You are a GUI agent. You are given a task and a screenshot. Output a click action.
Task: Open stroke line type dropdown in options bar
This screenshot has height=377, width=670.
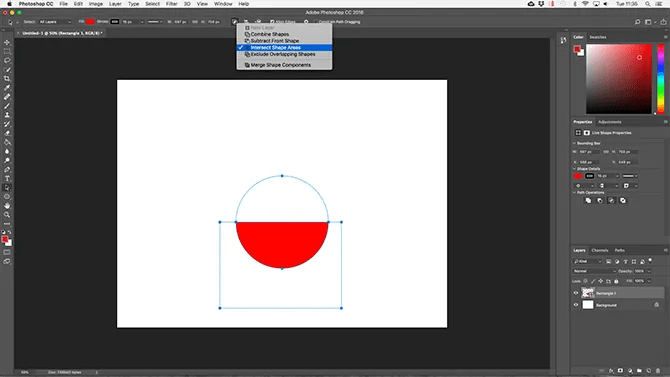point(155,22)
